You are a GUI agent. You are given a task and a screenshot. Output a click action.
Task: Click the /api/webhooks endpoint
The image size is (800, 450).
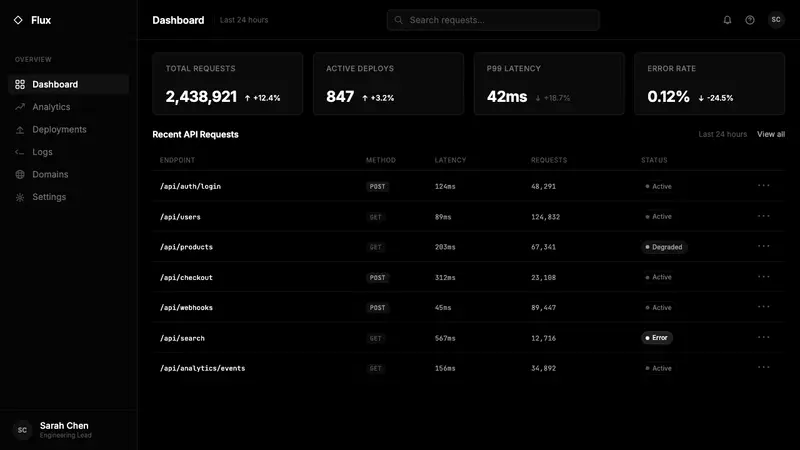(x=186, y=308)
